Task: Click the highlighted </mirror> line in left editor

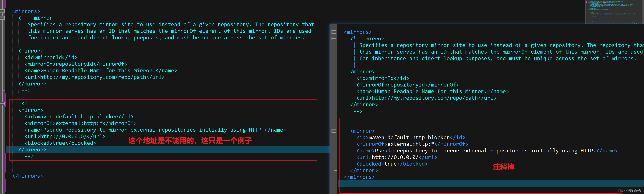Action: point(32,149)
